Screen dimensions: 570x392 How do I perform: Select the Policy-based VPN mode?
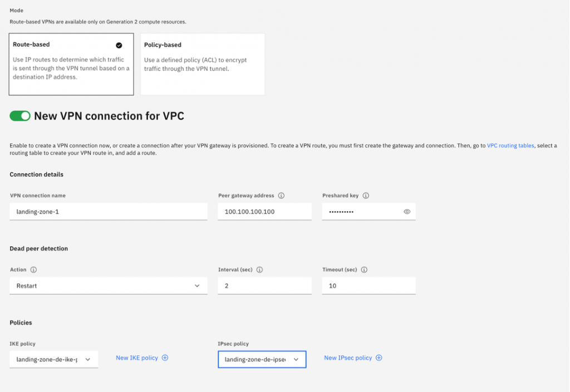click(202, 63)
